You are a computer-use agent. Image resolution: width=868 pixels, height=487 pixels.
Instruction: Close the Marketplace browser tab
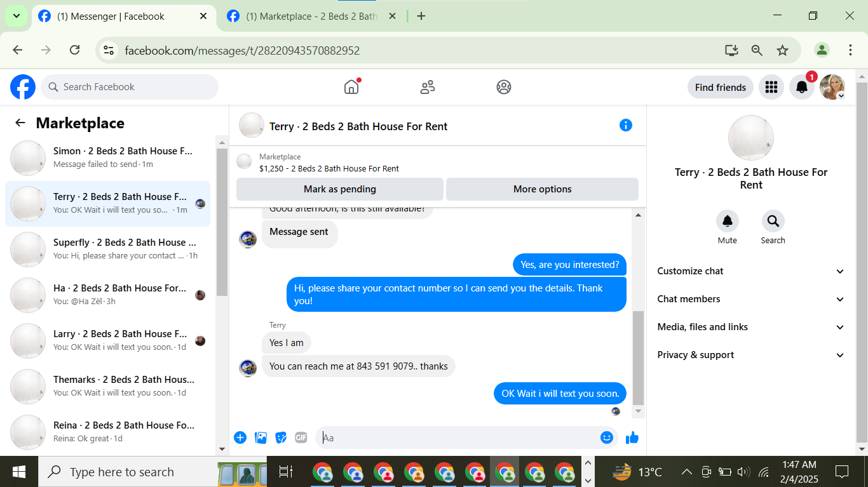click(392, 17)
